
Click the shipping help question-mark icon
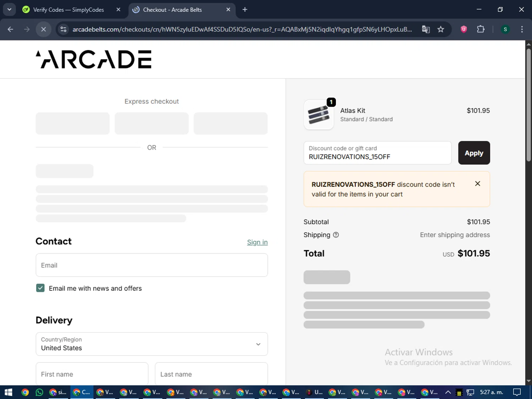[336, 235]
